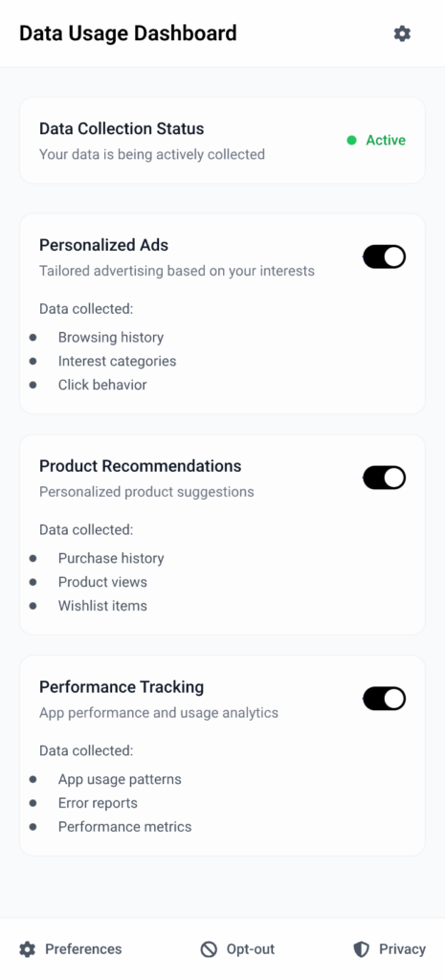The image size is (445, 980).
Task: Click the Product Recommendations heading
Action: click(x=140, y=466)
